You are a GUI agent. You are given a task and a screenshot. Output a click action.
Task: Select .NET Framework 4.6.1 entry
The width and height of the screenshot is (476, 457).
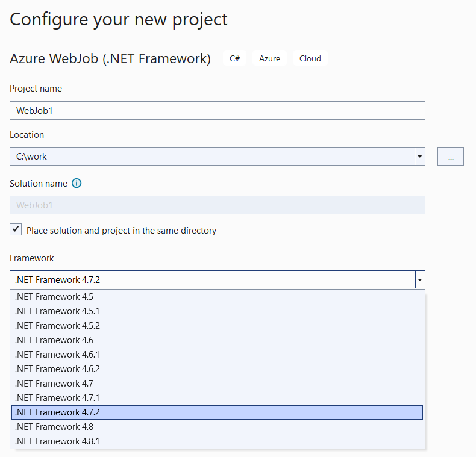coord(218,355)
